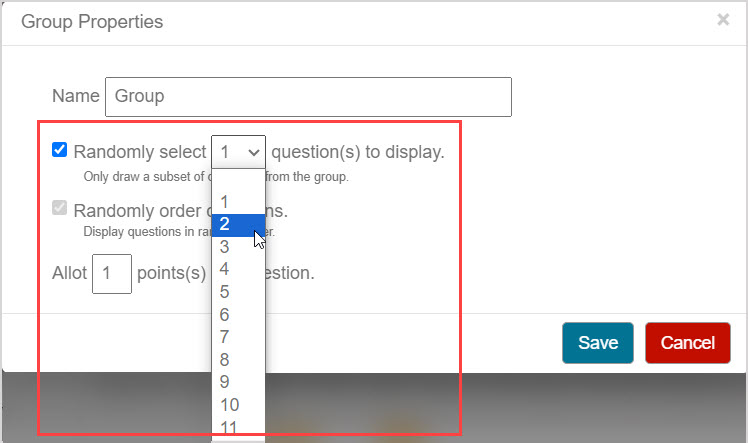Collapse the question count dropdown

pos(238,152)
